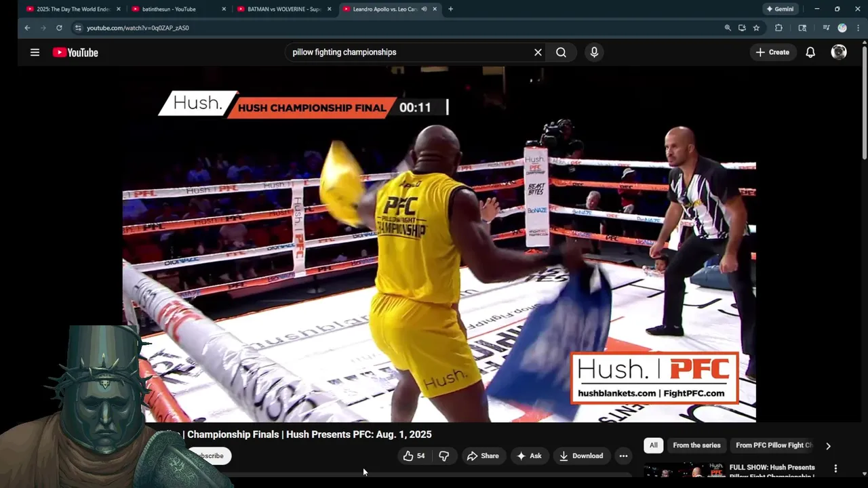Dislike the video with thumbs down
This screenshot has height=488, width=868.
click(444, 456)
